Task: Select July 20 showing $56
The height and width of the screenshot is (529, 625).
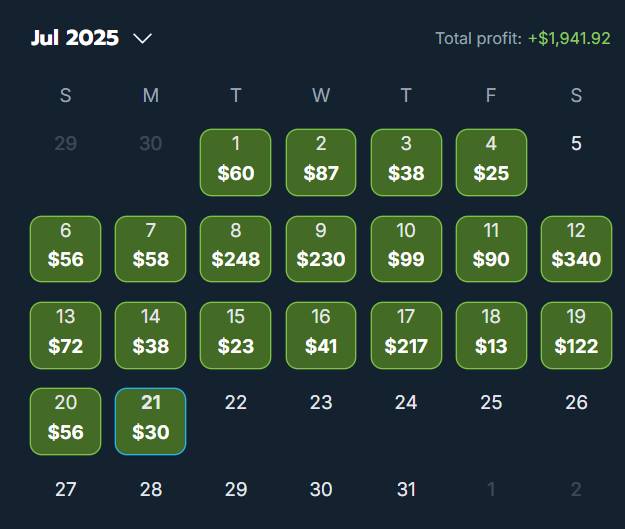Action: 65,421
